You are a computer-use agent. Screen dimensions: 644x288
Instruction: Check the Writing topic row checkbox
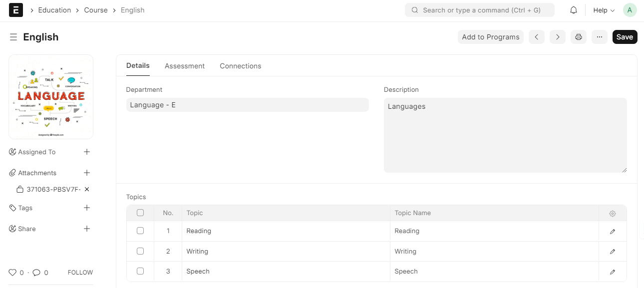tap(140, 251)
